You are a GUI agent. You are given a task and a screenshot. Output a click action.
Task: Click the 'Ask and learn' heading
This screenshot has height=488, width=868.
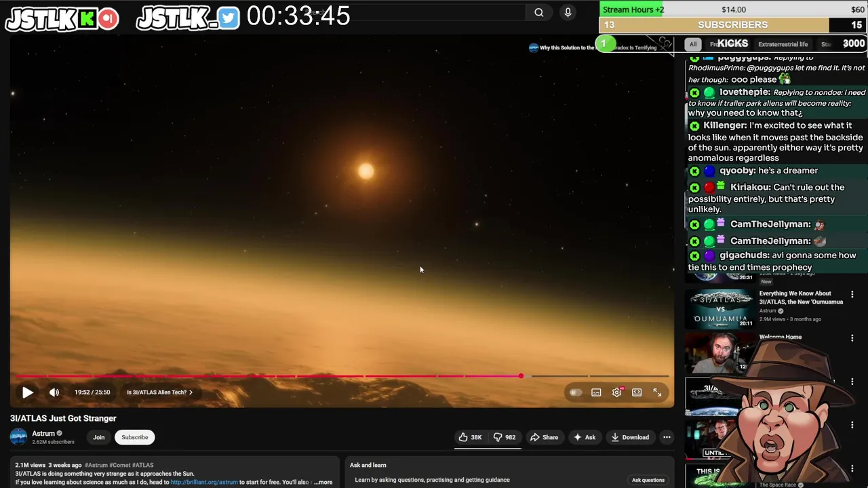coord(368,465)
